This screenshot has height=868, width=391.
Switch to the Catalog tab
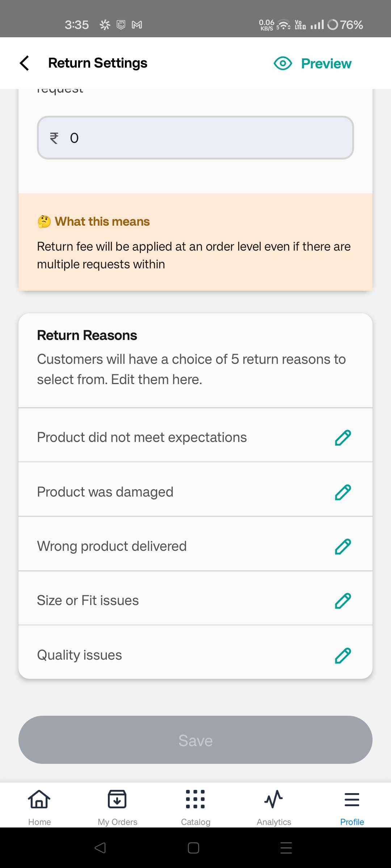tap(195, 806)
